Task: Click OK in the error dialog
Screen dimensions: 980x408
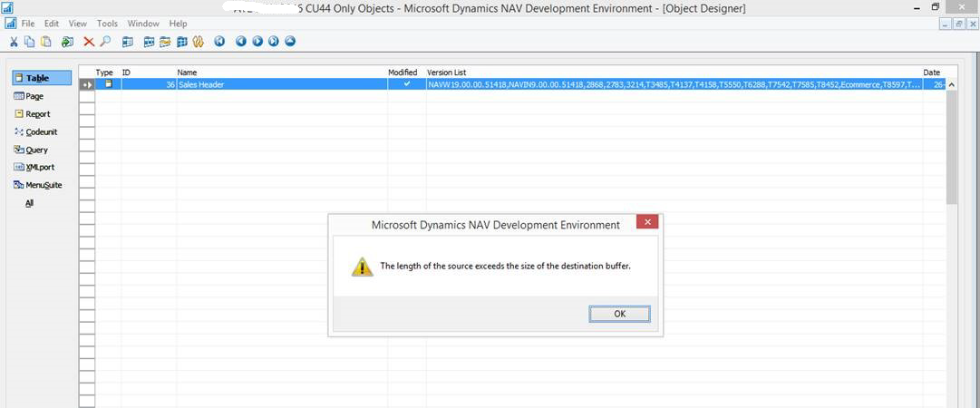Action: point(619,314)
